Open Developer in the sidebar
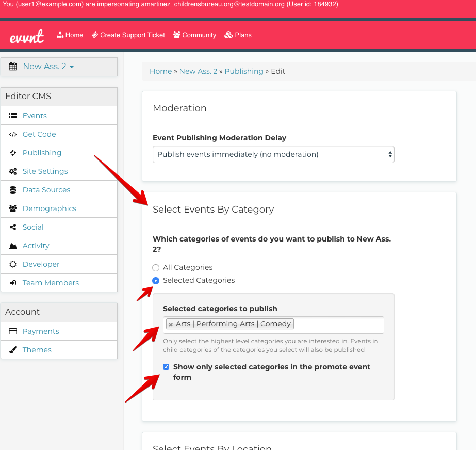This screenshot has height=450, width=476. (41, 264)
